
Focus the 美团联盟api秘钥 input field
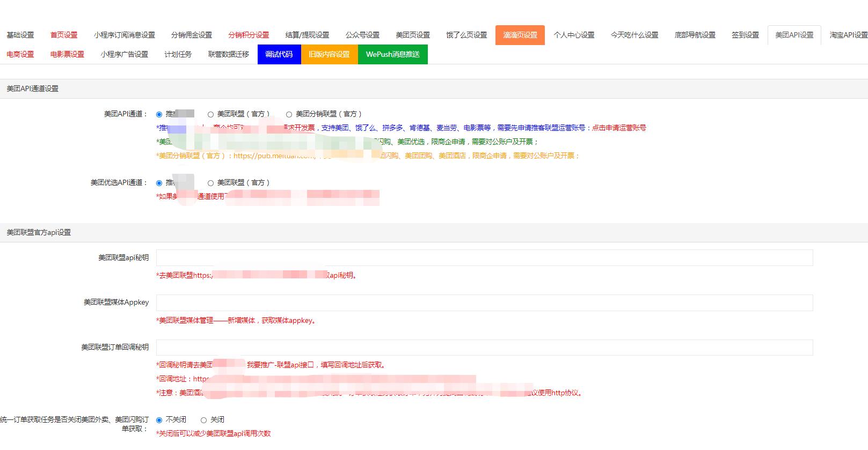click(484, 257)
